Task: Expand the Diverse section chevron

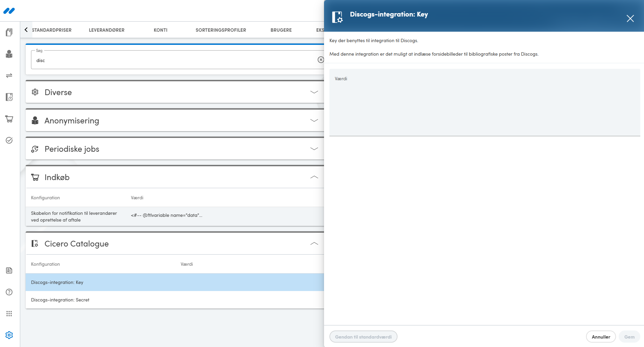Action: [x=314, y=92]
